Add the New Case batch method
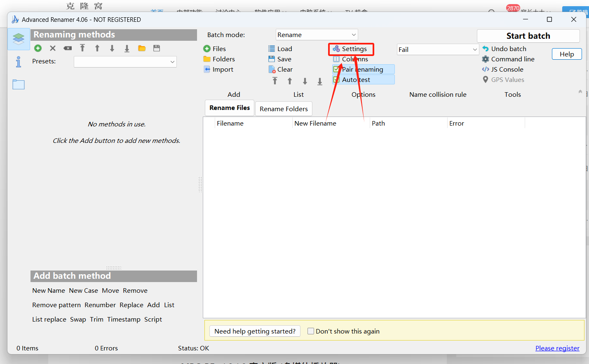The width and height of the screenshot is (589, 364). pos(83,290)
